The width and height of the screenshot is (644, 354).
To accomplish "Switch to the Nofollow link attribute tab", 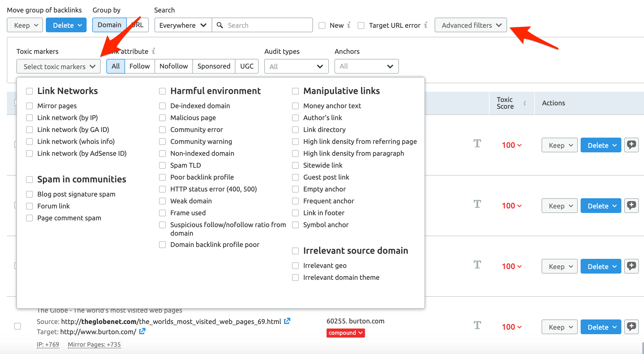I will [173, 66].
